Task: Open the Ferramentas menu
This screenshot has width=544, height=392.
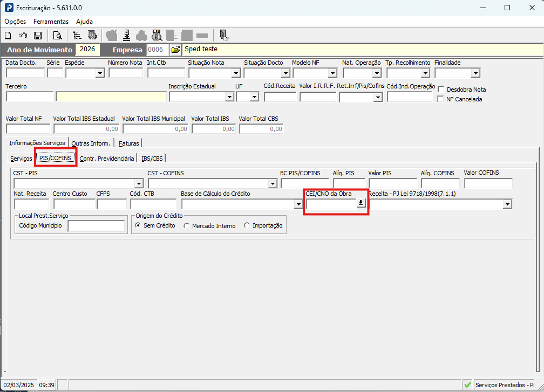Action: [x=51, y=22]
